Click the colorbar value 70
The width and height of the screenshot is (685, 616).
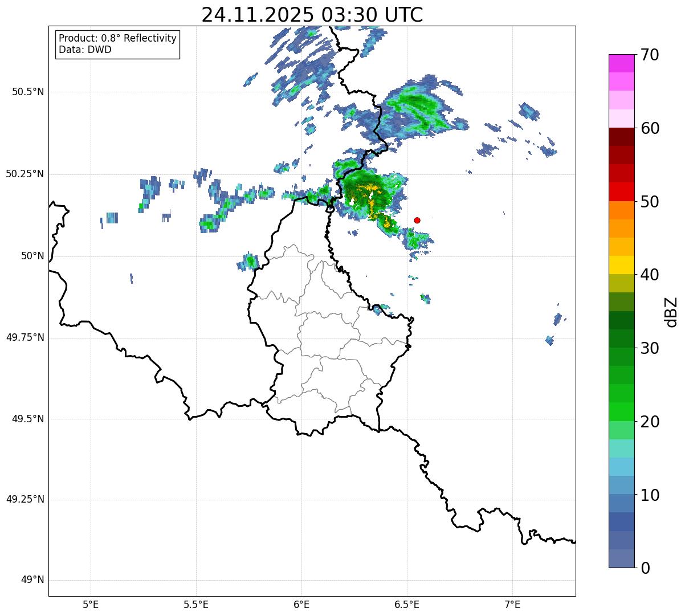[x=650, y=55]
